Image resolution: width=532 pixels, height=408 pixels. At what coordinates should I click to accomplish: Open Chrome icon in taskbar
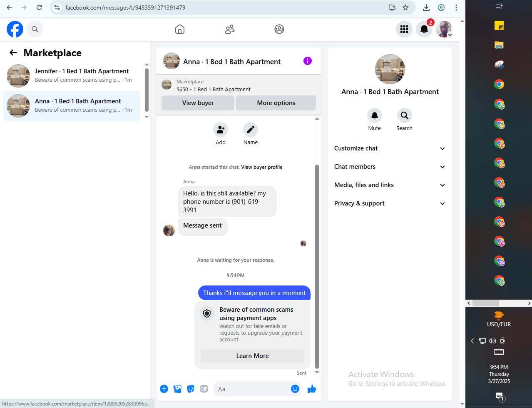pos(499,85)
